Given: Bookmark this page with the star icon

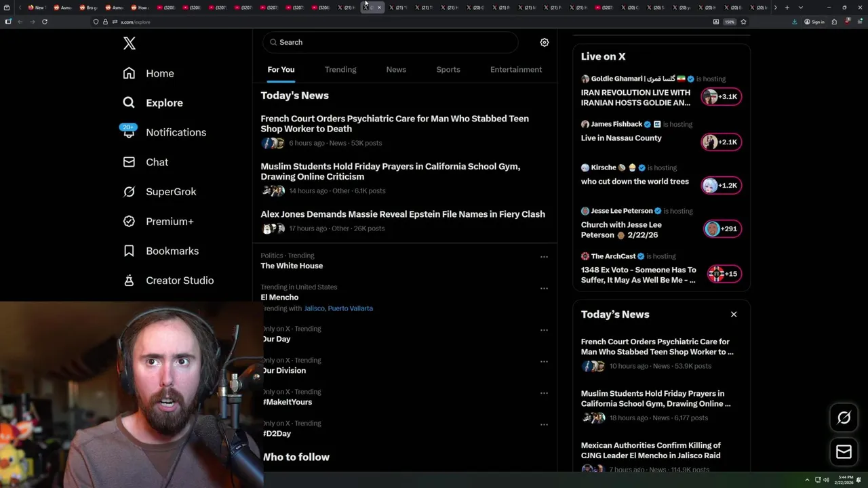Looking at the screenshot, I should [743, 22].
